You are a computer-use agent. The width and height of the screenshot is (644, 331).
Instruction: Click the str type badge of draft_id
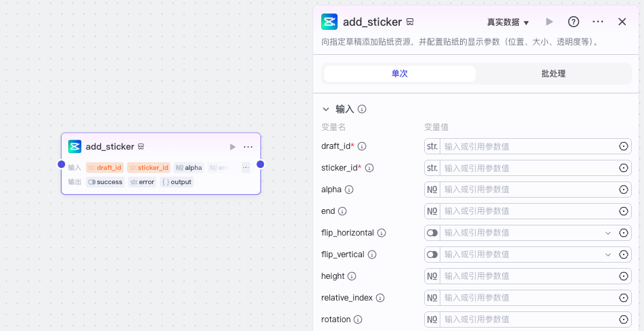point(432,146)
